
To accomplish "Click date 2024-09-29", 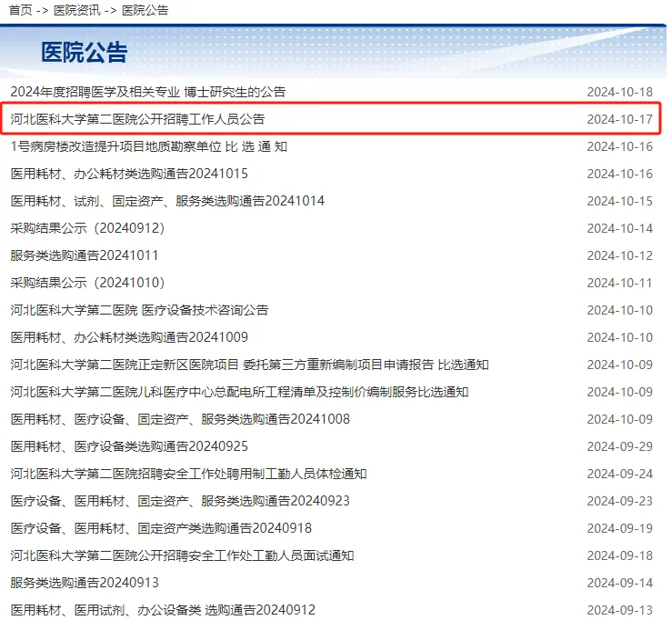I will [620, 446].
